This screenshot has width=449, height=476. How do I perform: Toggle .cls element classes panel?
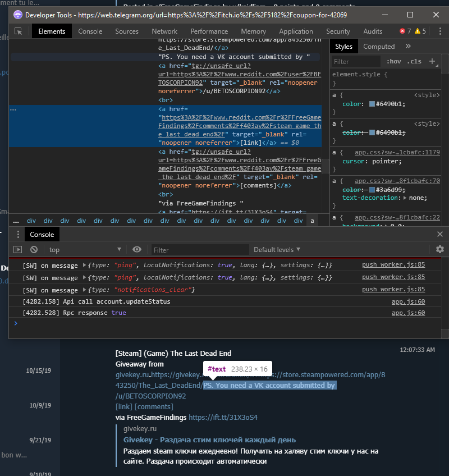(x=414, y=61)
